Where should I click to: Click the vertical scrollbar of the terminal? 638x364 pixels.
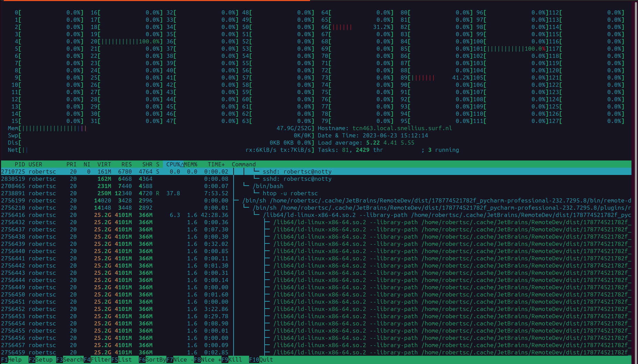(636, 182)
